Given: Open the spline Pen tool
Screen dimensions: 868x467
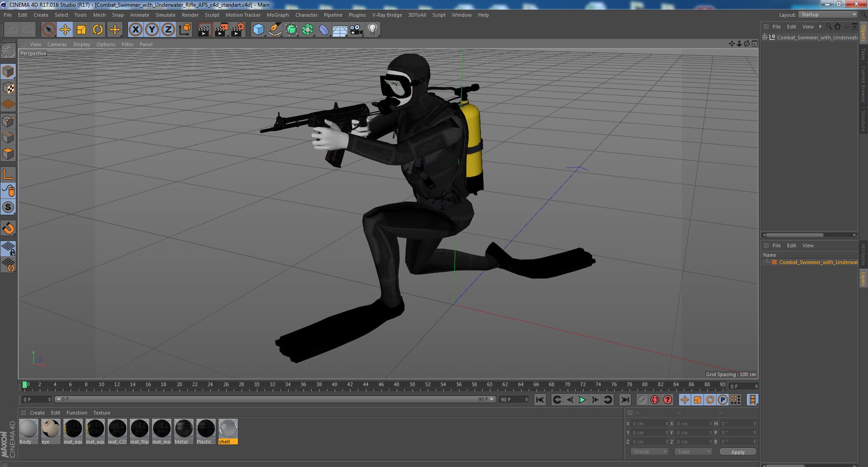Looking at the screenshot, I should [275, 30].
